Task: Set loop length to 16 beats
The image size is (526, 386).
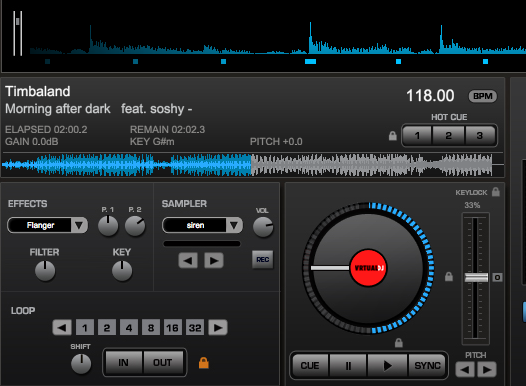Action: [172, 327]
